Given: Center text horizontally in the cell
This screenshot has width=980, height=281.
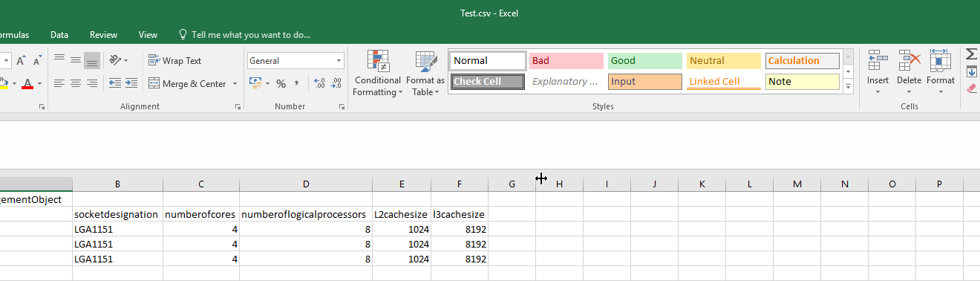Looking at the screenshot, I should (x=76, y=83).
